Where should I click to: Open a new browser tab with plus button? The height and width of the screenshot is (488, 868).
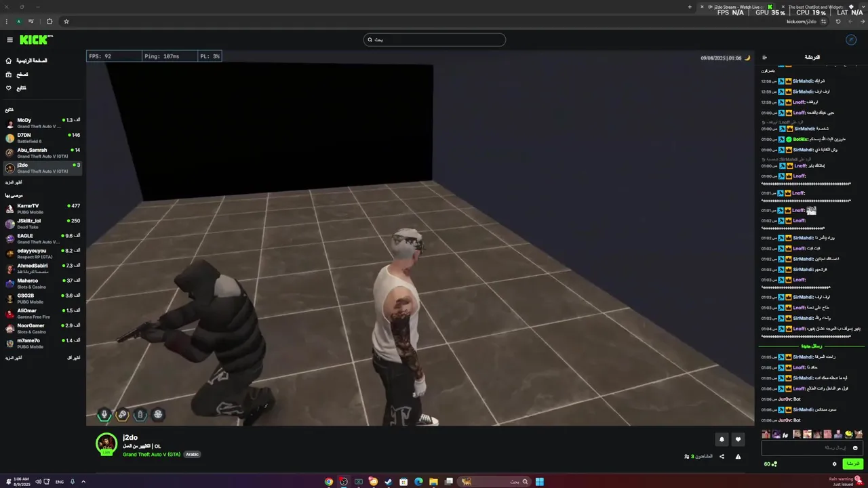point(690,7)
